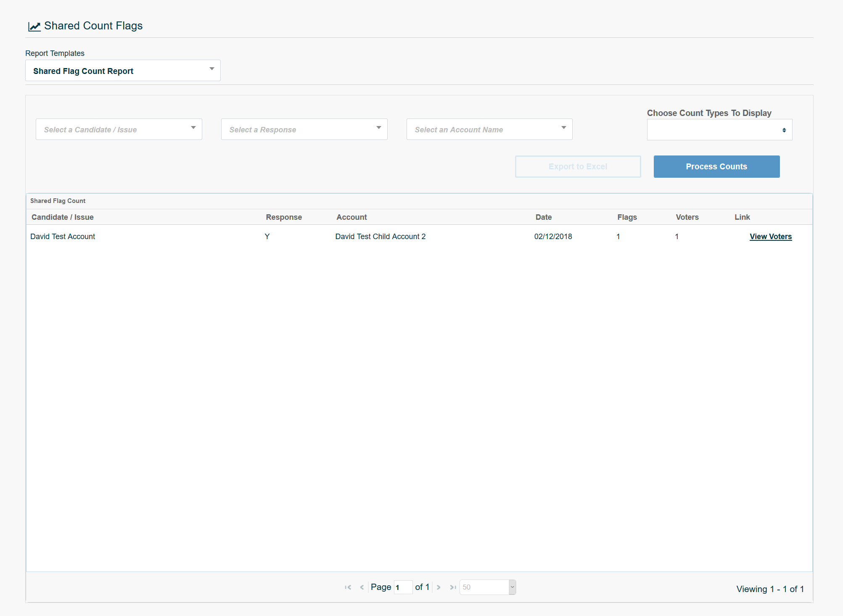This screenshot has width=843, height=616.
Task: Open the Select a Response dropdown
Action: [x=304, y=129]
